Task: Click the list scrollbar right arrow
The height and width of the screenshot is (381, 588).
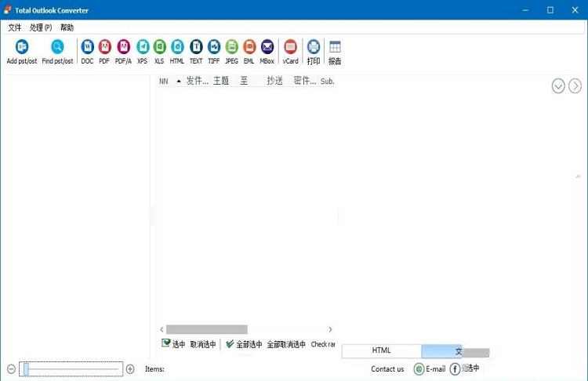Action: click(330, 329)
